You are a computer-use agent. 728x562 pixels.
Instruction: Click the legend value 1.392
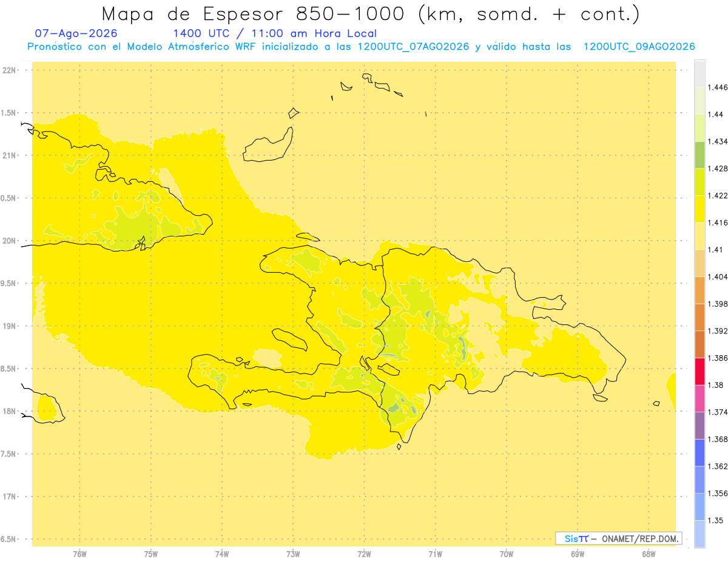point(718,331)
